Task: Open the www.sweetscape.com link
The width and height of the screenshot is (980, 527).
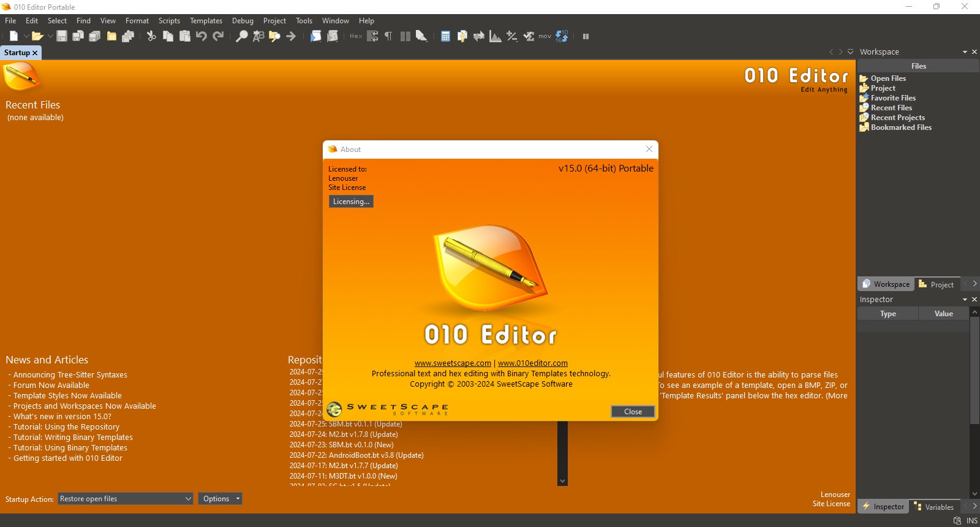Action: pyautogui.click(x=453, y=363)
